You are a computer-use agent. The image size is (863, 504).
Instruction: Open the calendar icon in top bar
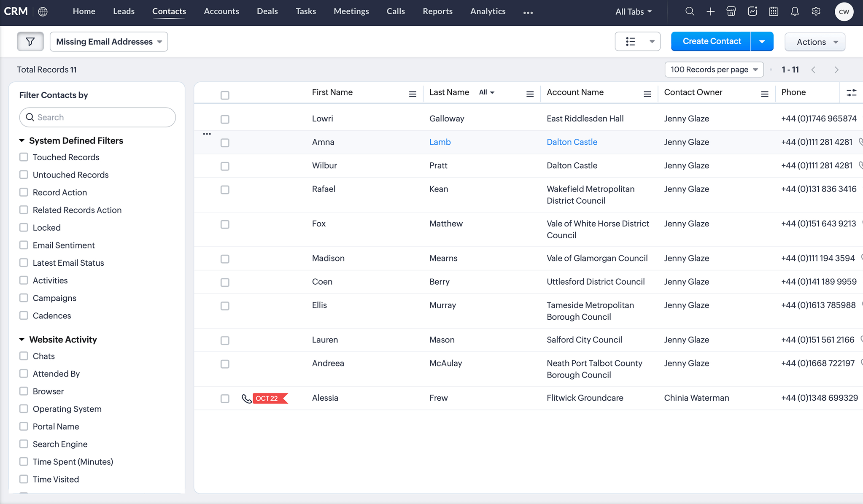coord(774,11)
